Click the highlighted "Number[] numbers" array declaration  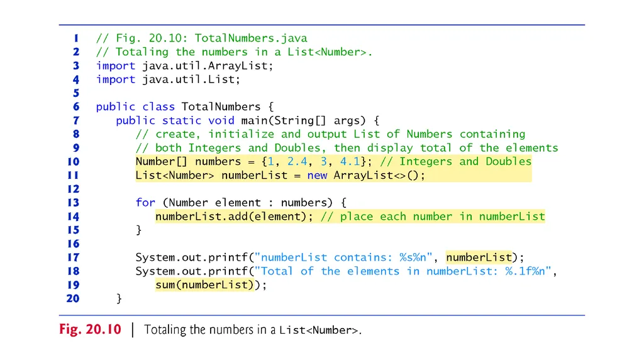(254, 162)
